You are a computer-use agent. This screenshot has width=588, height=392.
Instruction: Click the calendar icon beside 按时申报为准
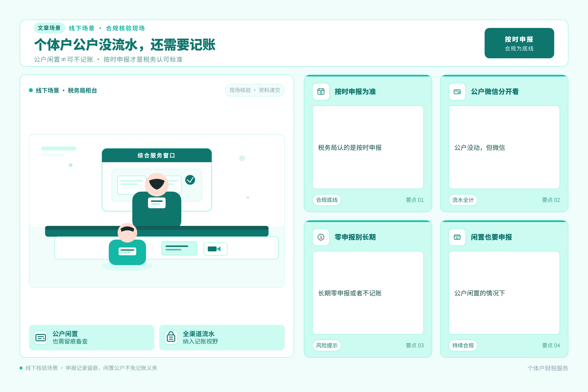point(321,91)
